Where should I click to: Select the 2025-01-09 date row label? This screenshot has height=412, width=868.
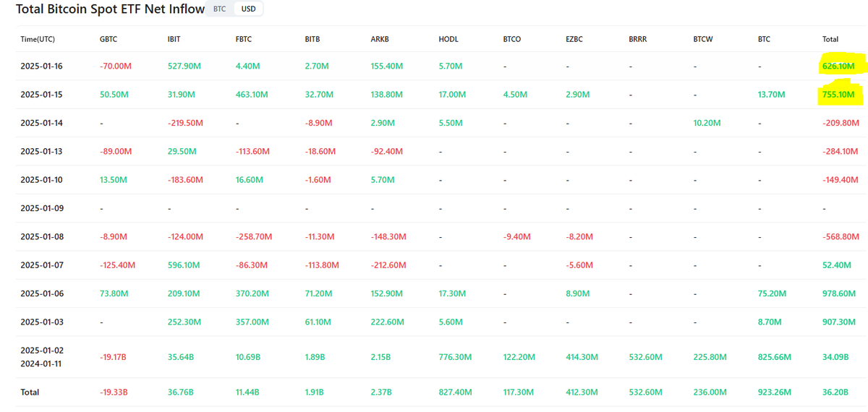coord(42,208)
